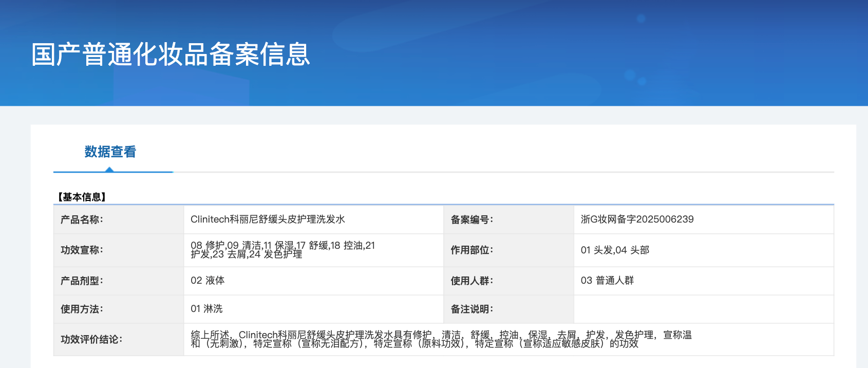Select the efficacy claims text starting 08 修护

pyautogui.click(x=283, y=250)
